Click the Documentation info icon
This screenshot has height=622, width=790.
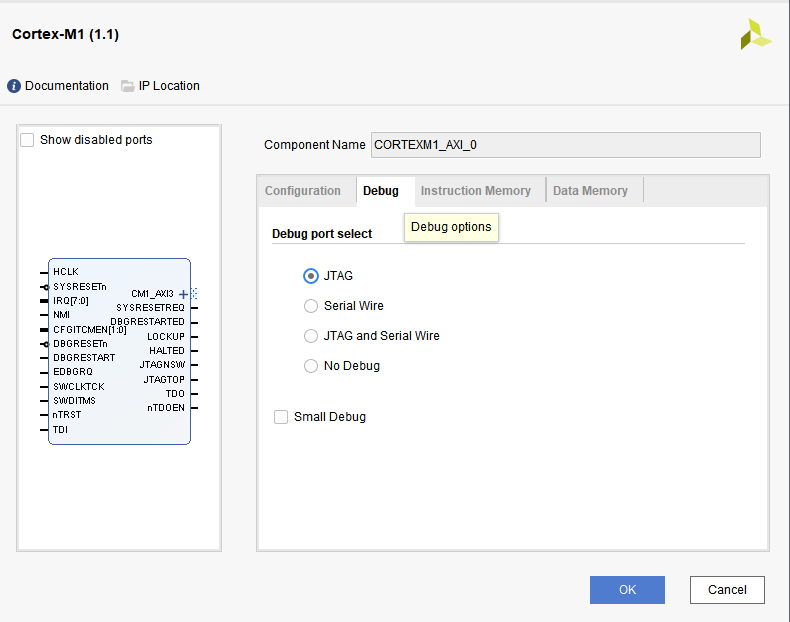click(14, 86)
